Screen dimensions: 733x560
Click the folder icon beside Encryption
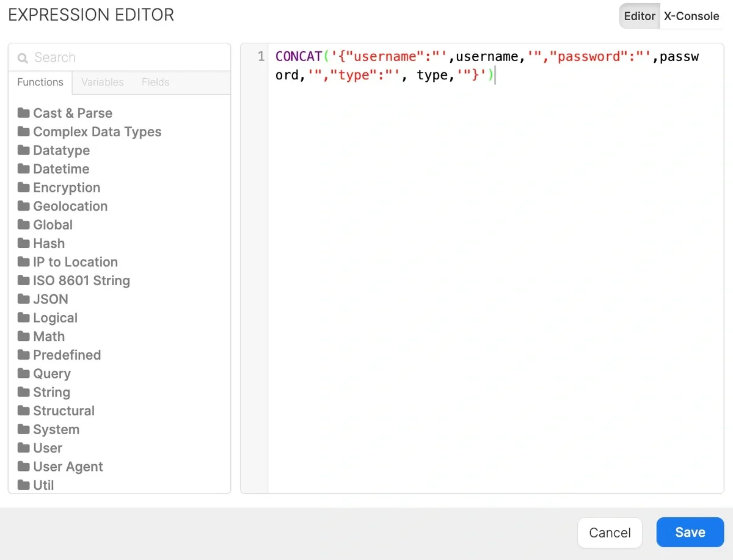23,187
